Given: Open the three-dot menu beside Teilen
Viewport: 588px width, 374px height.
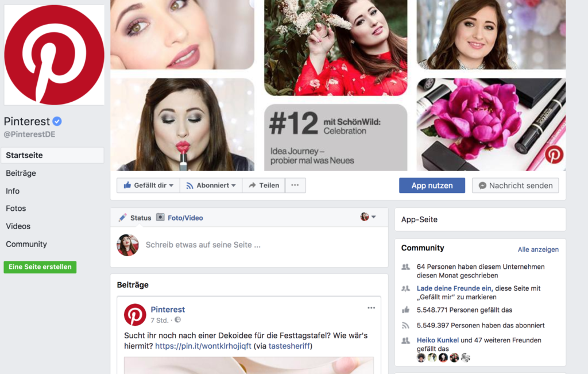Looking at the screenshot, I should 295,186.
